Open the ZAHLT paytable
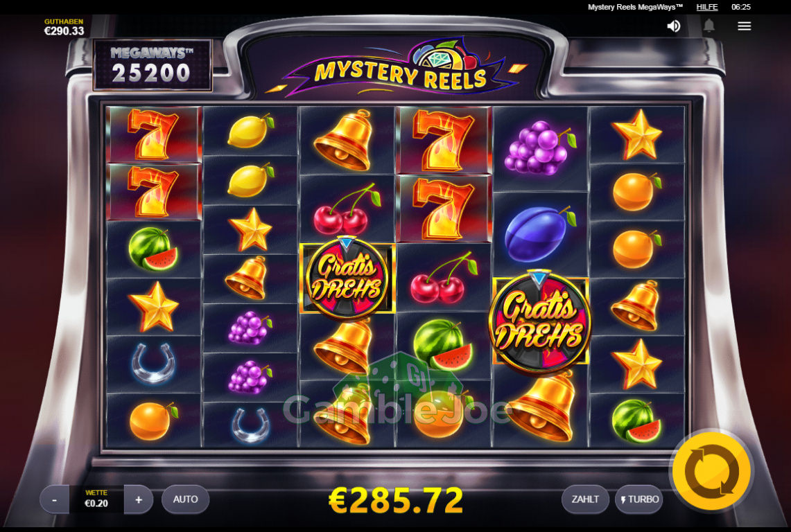 [x=585, y=499]
